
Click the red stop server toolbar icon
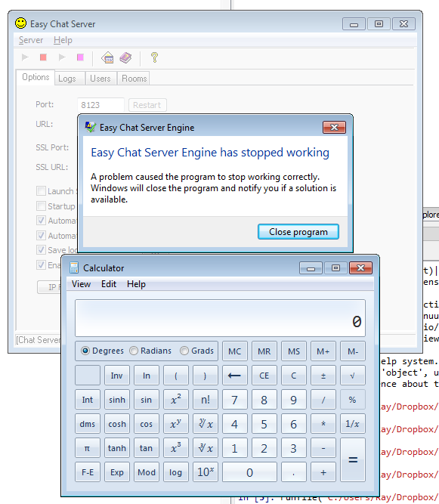43,57
